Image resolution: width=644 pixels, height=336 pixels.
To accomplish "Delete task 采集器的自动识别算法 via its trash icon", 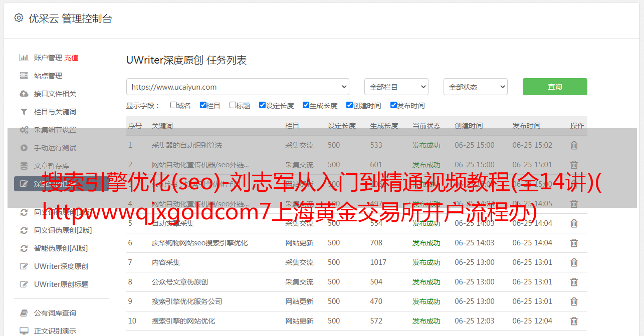I will (x=574, y=145).
